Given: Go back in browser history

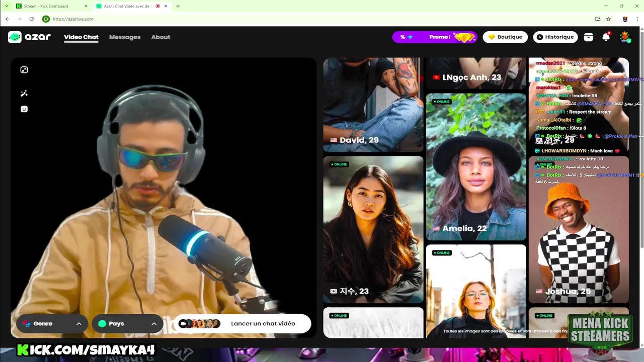Looking at the screenshot, I should pyautogui.click(x=8, y=19).
